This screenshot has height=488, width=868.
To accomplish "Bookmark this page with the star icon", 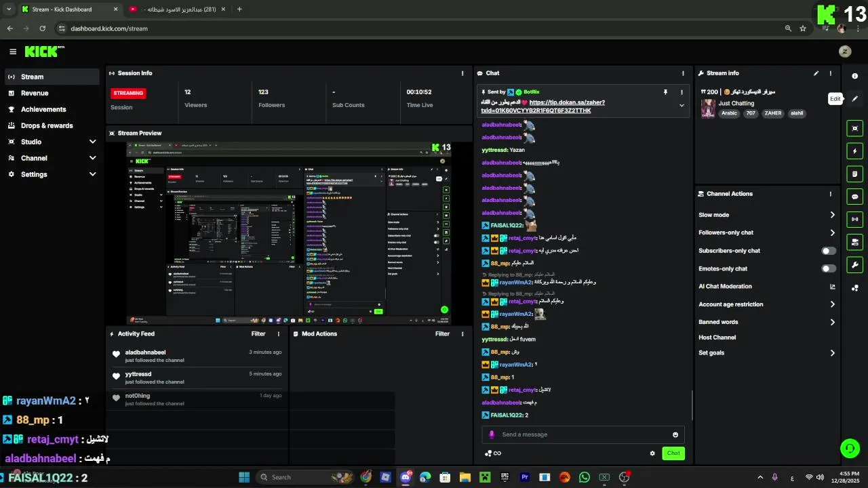I will pos(803,28).
